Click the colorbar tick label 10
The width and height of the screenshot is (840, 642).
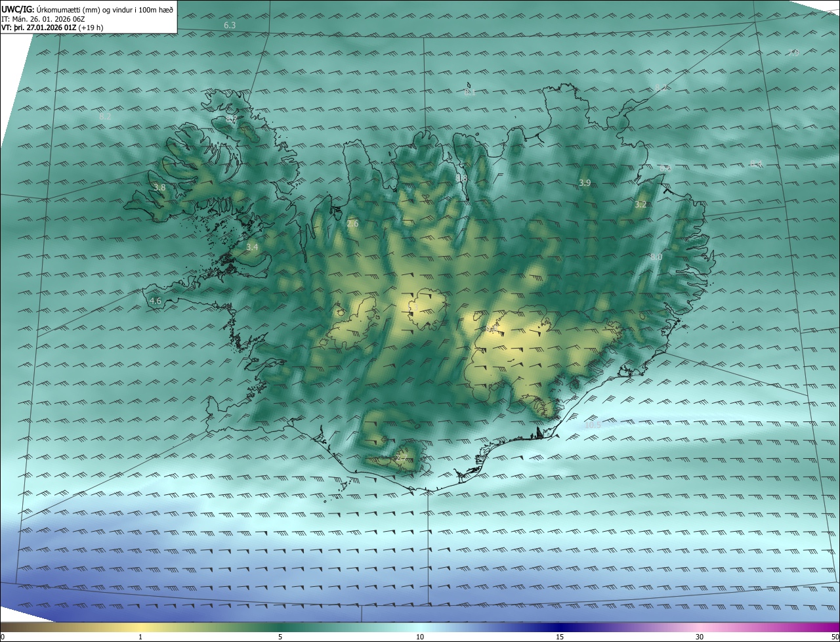420,637
